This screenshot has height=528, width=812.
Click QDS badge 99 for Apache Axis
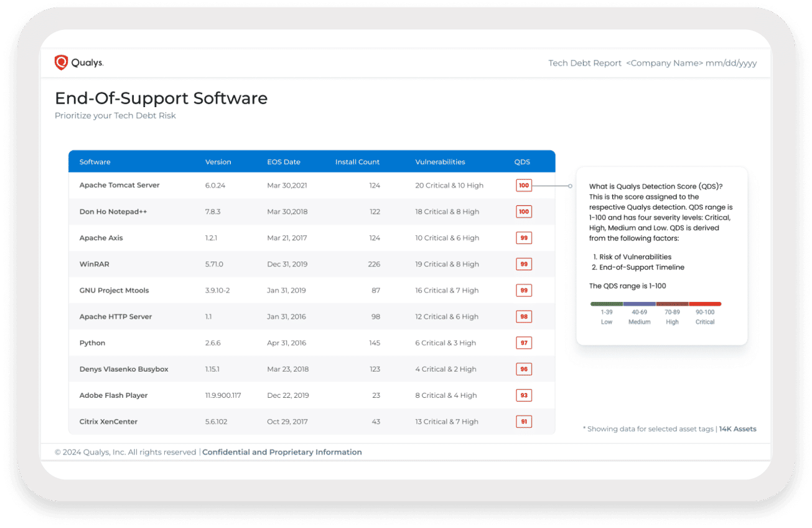tap(524, 238)
